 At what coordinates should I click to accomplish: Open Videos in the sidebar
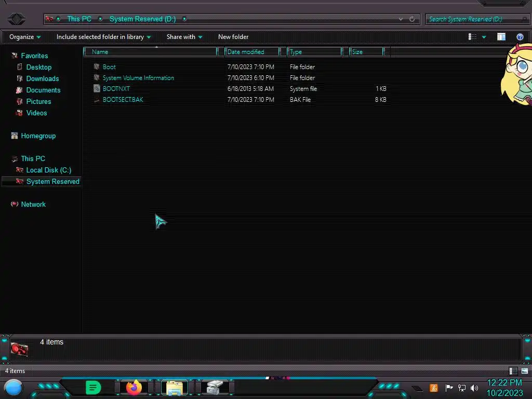37,113
